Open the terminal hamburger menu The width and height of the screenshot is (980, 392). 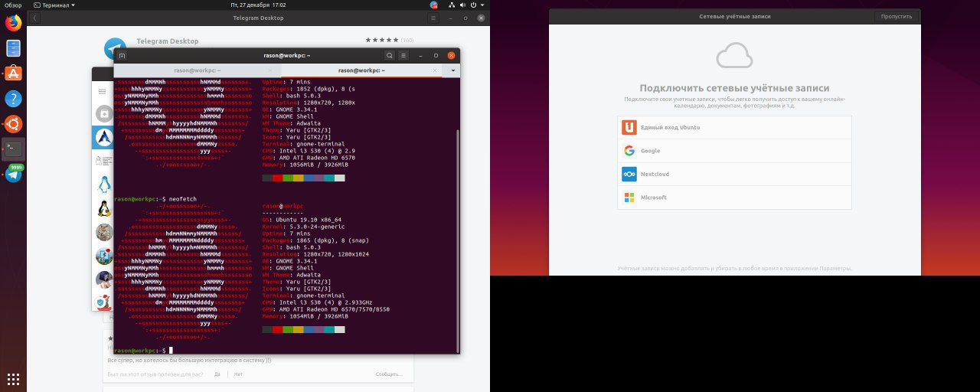(403, 55)
